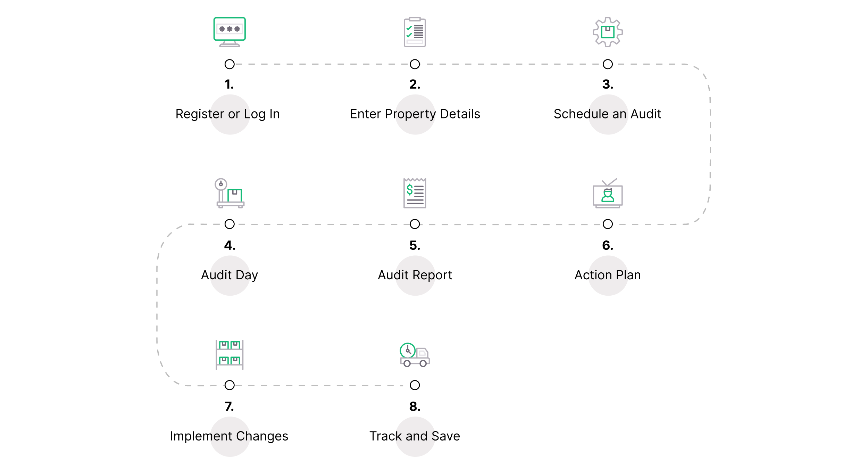Select the timeline node for step 2
The width and height of the screenshot is (868, 469).
pyautogui.click(x=415, y=64)
